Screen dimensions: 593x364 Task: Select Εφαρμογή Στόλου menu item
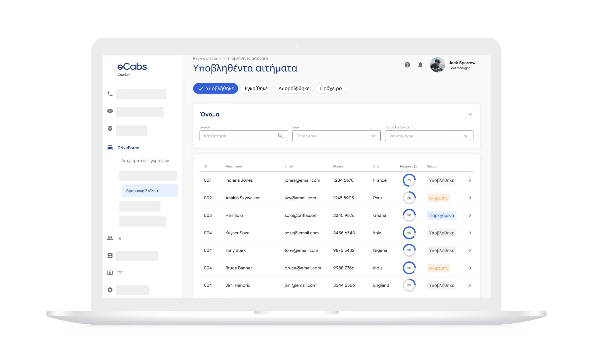tap(150, 191)
